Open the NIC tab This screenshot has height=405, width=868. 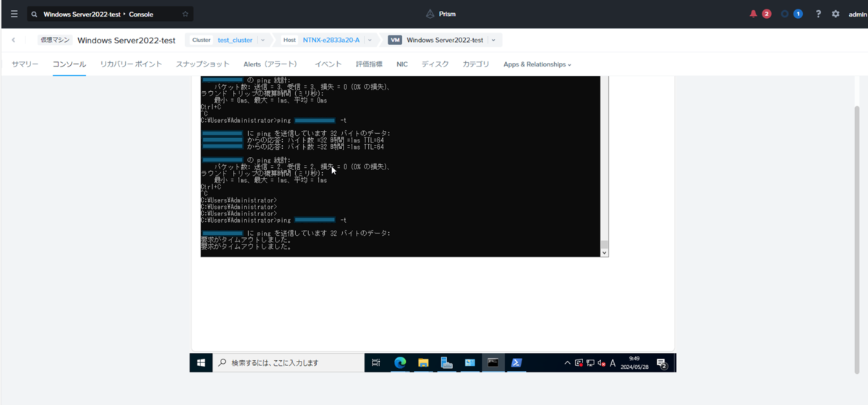(402, 64)
